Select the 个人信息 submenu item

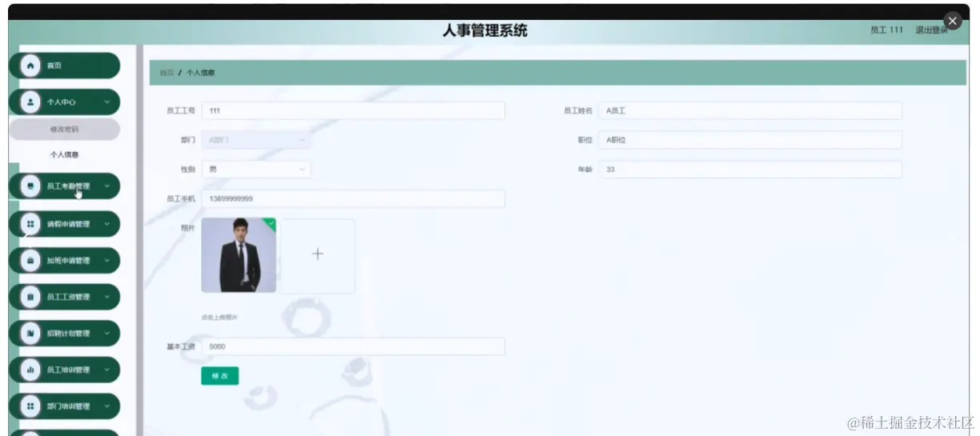click(x=65, y=154)
